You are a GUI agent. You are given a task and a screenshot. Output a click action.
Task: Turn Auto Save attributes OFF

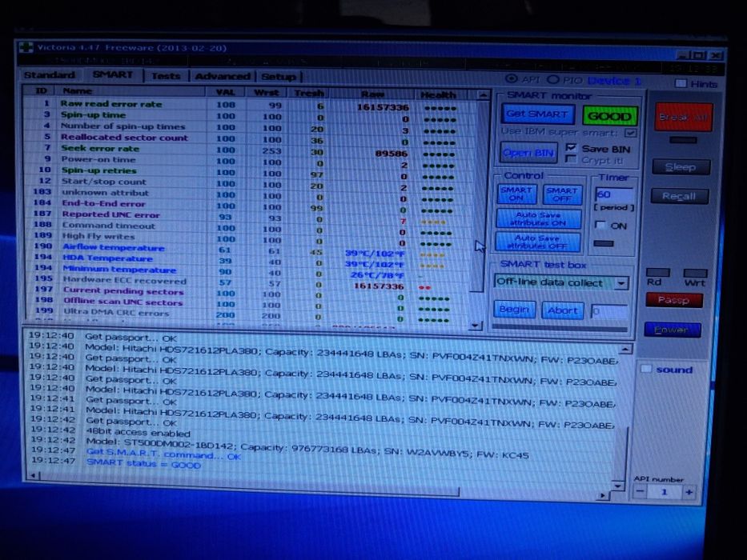click(538, 242)
